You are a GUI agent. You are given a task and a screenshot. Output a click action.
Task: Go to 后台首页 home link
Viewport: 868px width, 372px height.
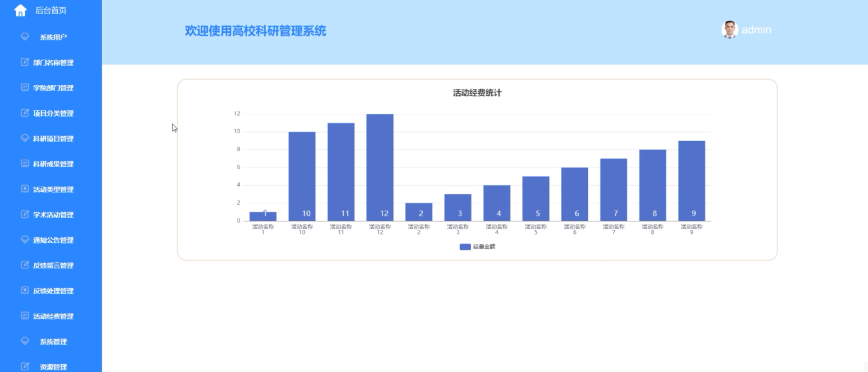(x=51, y=10)
